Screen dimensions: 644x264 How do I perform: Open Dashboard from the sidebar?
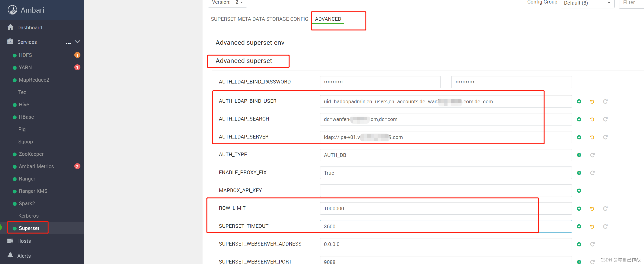(x=30, y=28)
